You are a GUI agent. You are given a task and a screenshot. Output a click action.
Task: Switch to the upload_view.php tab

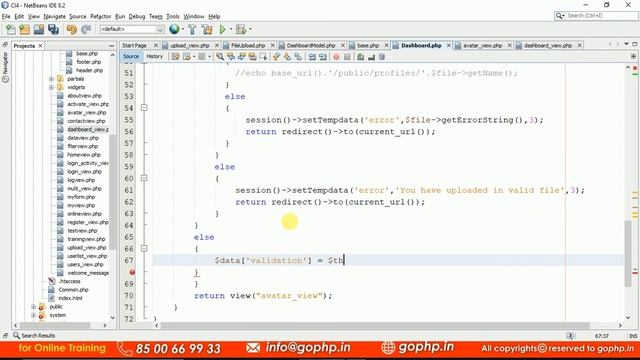(189, 45)
